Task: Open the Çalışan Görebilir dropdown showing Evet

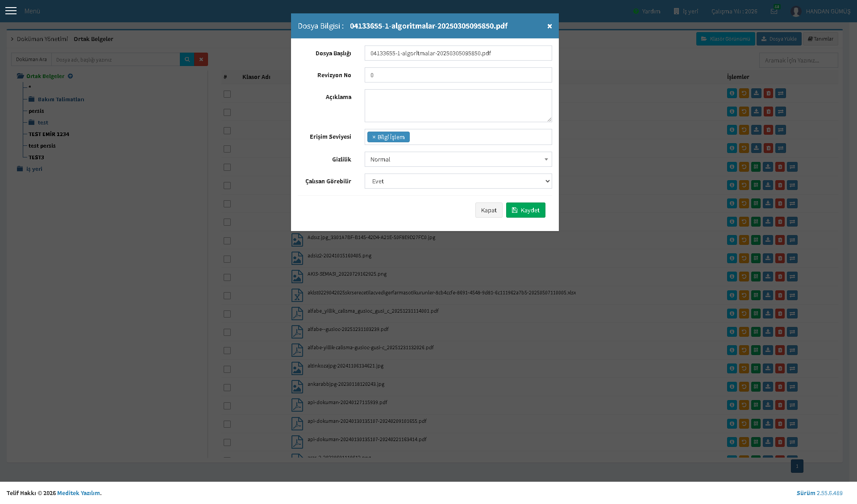Action: 458,181
